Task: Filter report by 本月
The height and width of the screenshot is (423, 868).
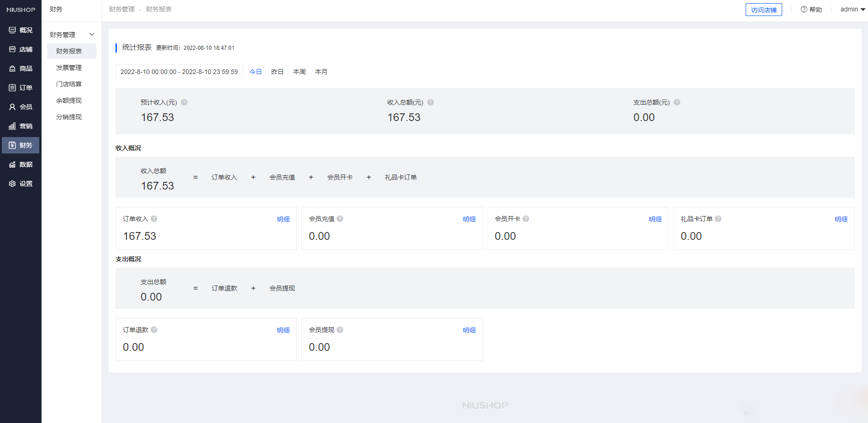Action: point(321,72)
